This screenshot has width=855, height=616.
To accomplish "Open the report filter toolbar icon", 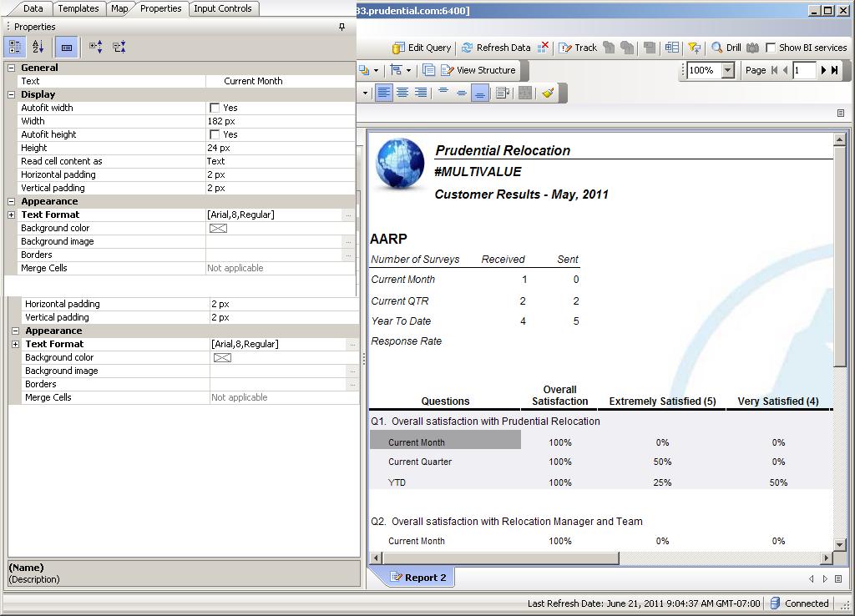I will [694, 48].
